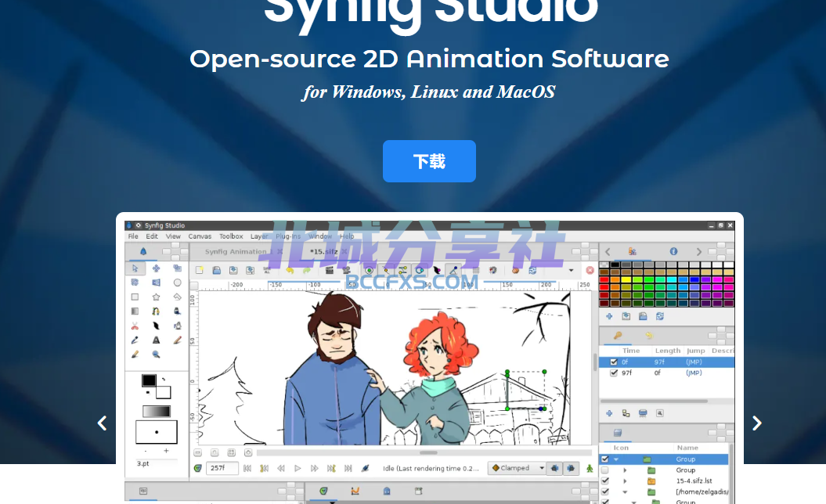Select the Zoom magnifier tool

click(x=156, y=355)
